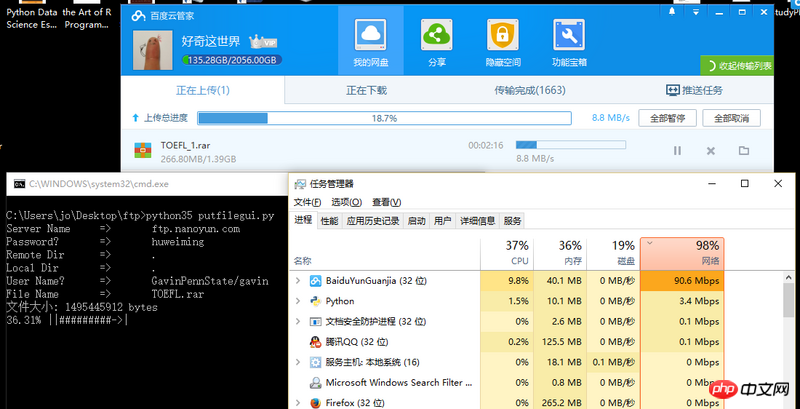Select the 用户 tab

442,221
